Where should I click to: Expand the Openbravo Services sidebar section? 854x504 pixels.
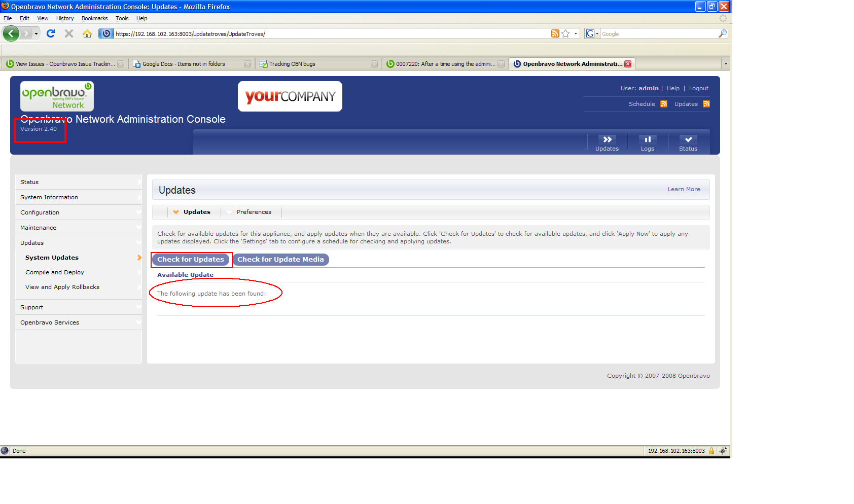coord(78,322)
